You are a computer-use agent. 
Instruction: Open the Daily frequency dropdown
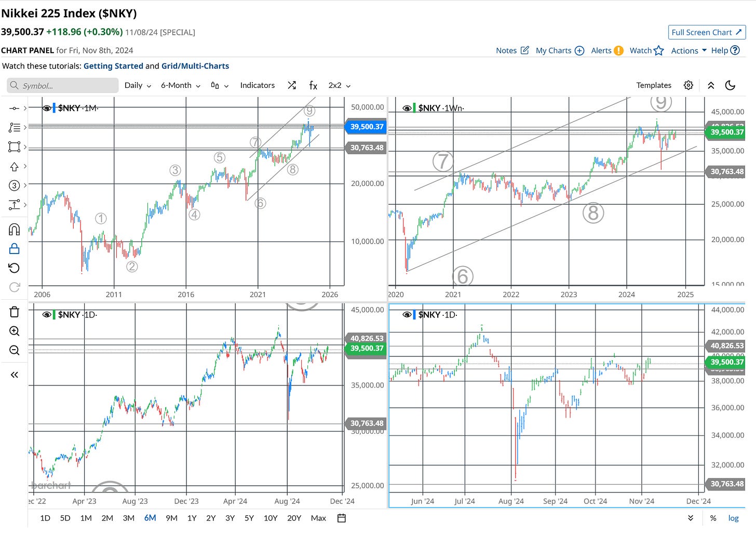(138, 85)
